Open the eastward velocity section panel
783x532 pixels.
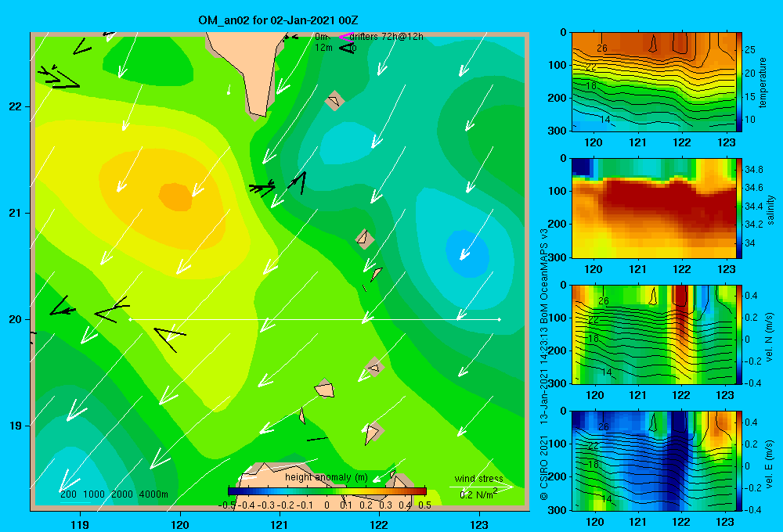pos(653,461)
